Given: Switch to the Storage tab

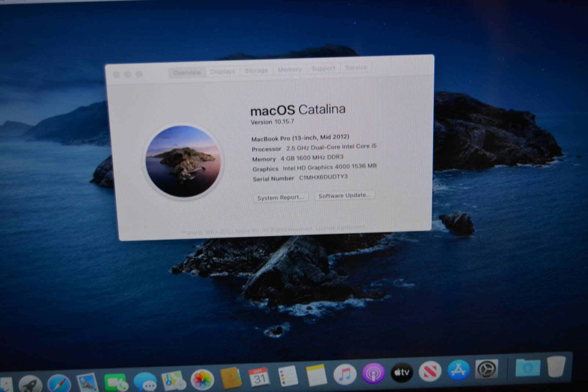Looking at the screenshot, I should tap(256, 71).
